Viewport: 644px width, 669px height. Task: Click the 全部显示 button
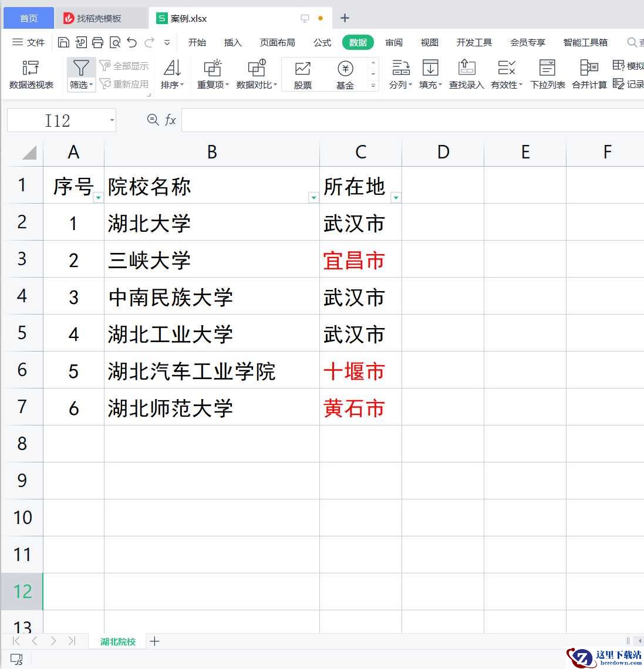(x=124, y=66)
